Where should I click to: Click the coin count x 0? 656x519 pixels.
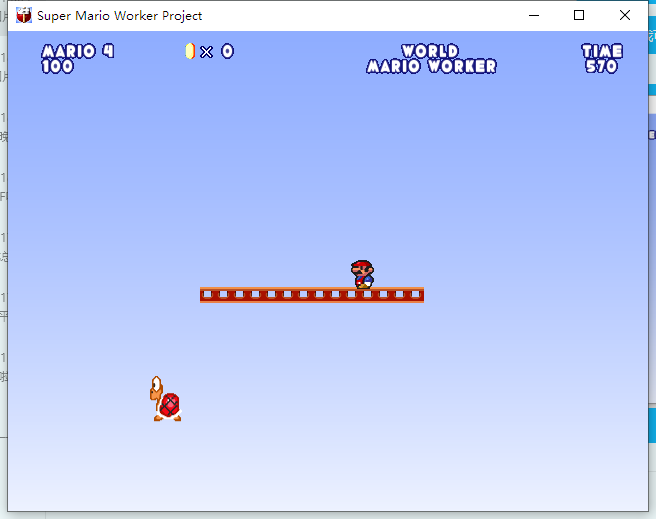[217, 51]
